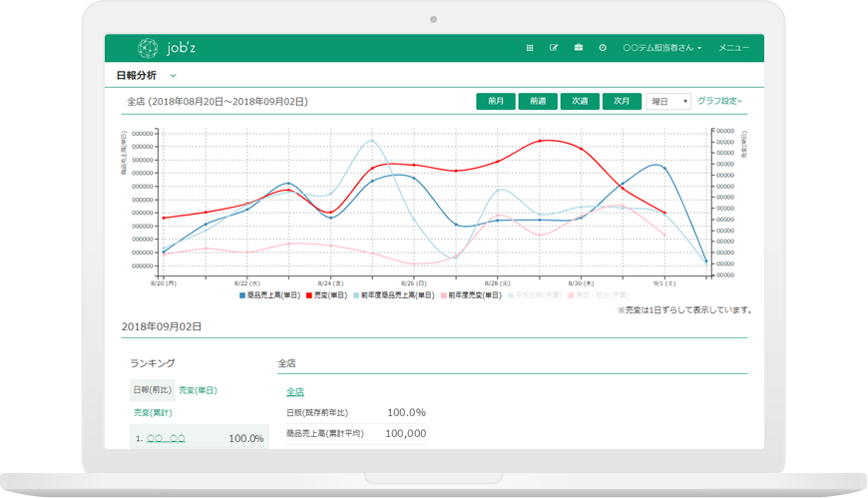Toggle the red 売変(単日) legend series
Image resolution: width=868 pixels, height=498 pixels.
click(x=327, y=295)
